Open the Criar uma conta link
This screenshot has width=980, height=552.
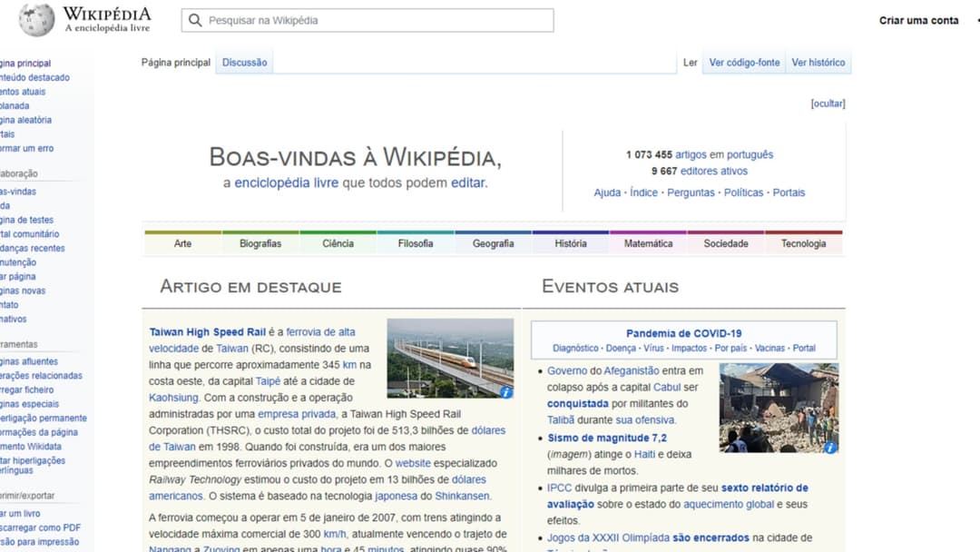coord(918,21)
